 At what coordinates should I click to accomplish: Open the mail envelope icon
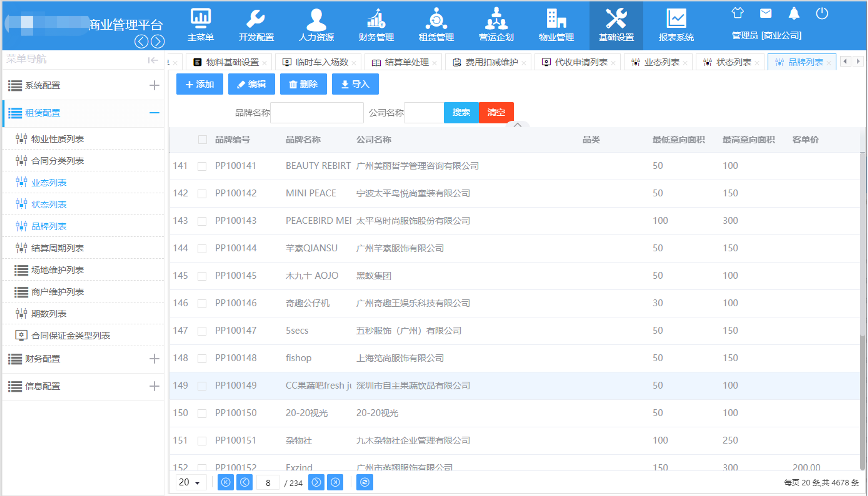pyautogui.click(x=766, y=14)
